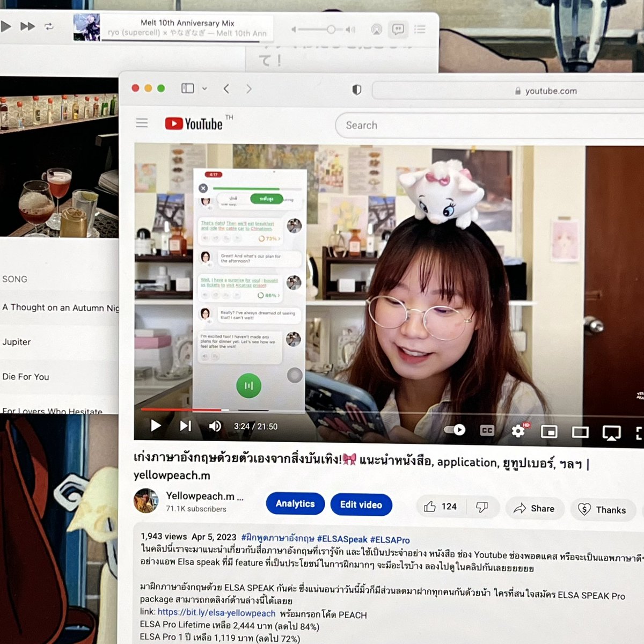Click the Thanks button
The width and height of the screenshot is (644, 644).
pos(602,510)
